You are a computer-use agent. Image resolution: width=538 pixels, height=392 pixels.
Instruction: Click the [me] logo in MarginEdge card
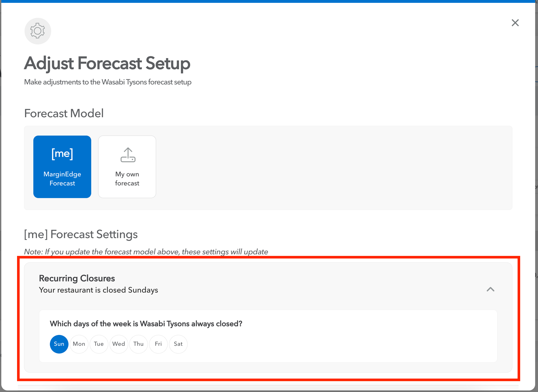(x=62, y=154)
